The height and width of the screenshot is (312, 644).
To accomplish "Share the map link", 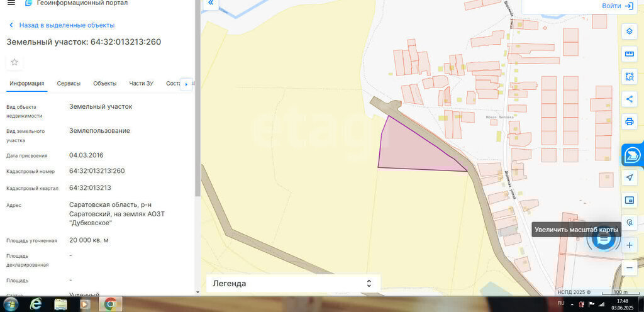I will (x=629, y=99).
